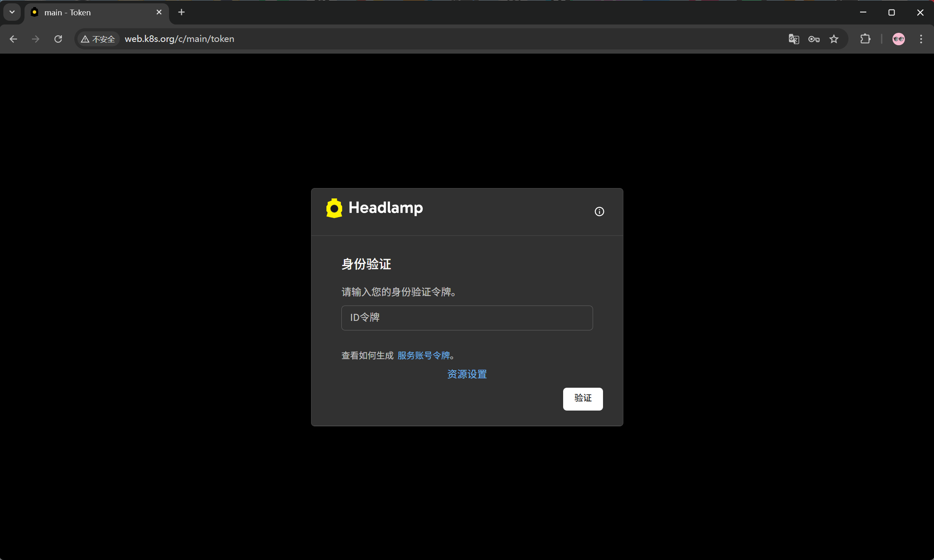Close the browser window
The width and height of the screenshot is (934, 560).
click(920, 12)
